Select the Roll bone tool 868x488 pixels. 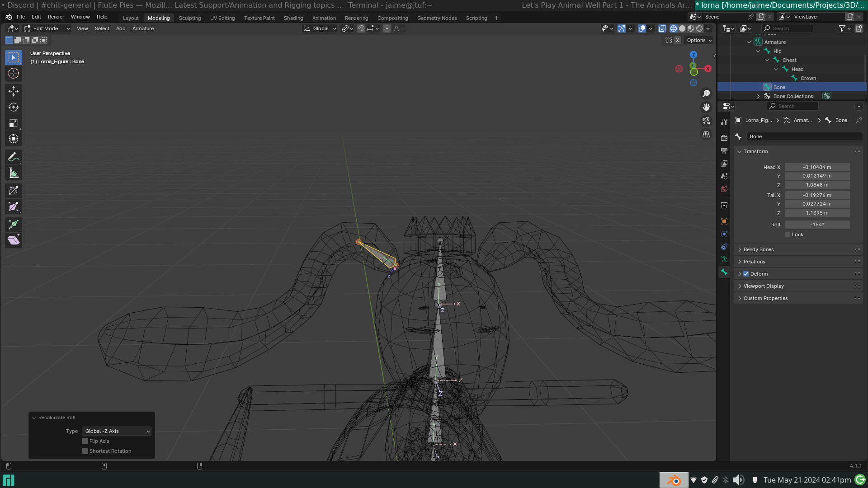coord(14,191)
